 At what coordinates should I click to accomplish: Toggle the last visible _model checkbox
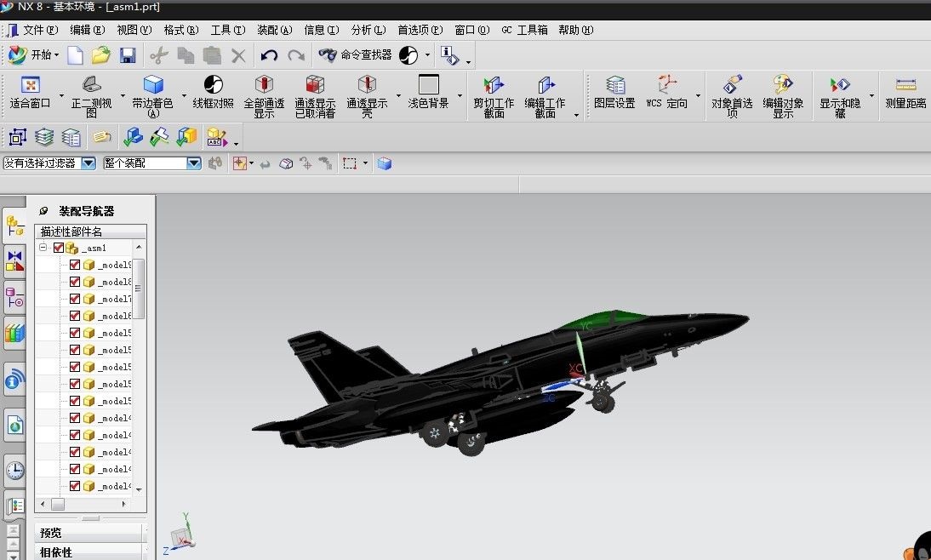(76, 486)
